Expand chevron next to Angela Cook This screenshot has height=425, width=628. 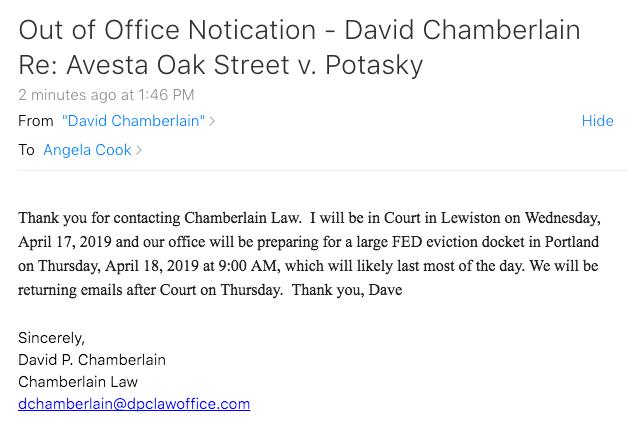139,150
